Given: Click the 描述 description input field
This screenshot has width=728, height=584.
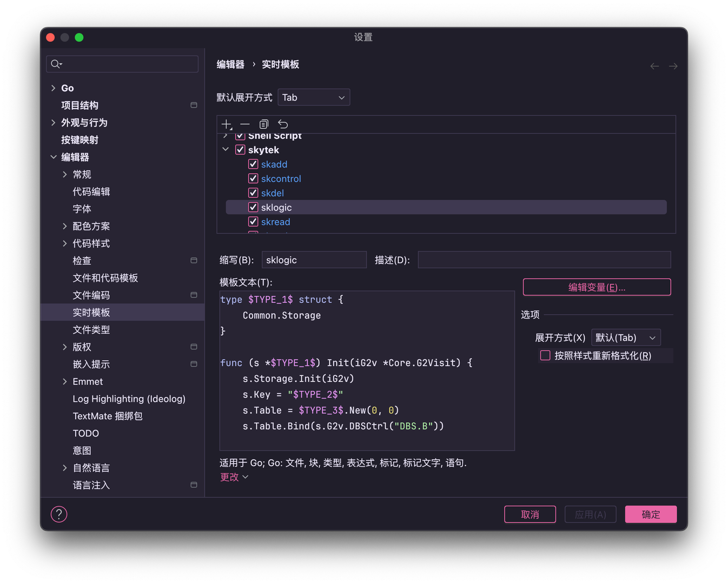Looking at the screenshot, I should click(x=544, y=260).
